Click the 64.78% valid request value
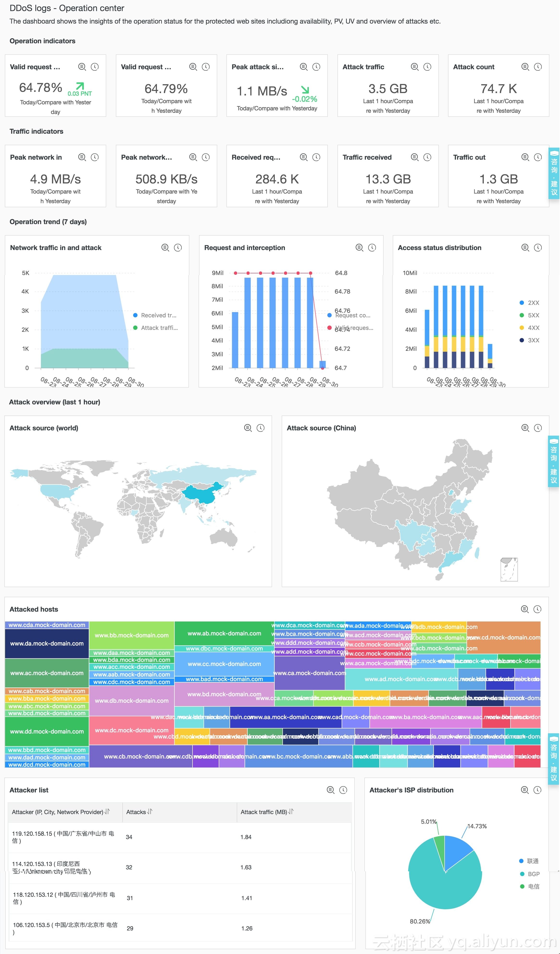 tap(40, 88)
